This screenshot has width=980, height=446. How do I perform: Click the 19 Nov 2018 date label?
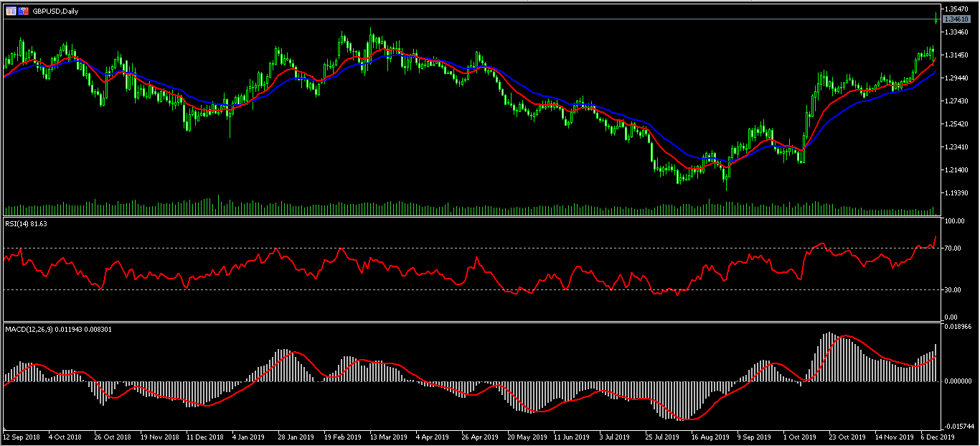(x=159, y=437)
